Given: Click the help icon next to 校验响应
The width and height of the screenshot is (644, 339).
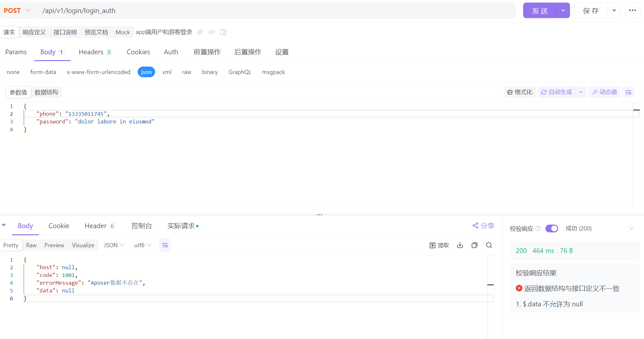Looking at the screenshot, I should tap(538, 228).
